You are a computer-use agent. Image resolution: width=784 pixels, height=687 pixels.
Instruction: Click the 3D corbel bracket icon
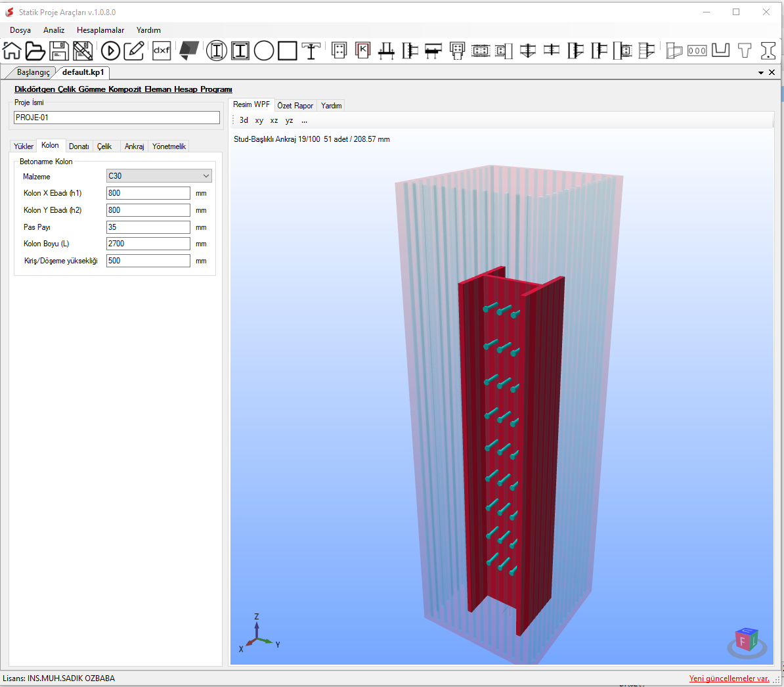click(674, 51)
